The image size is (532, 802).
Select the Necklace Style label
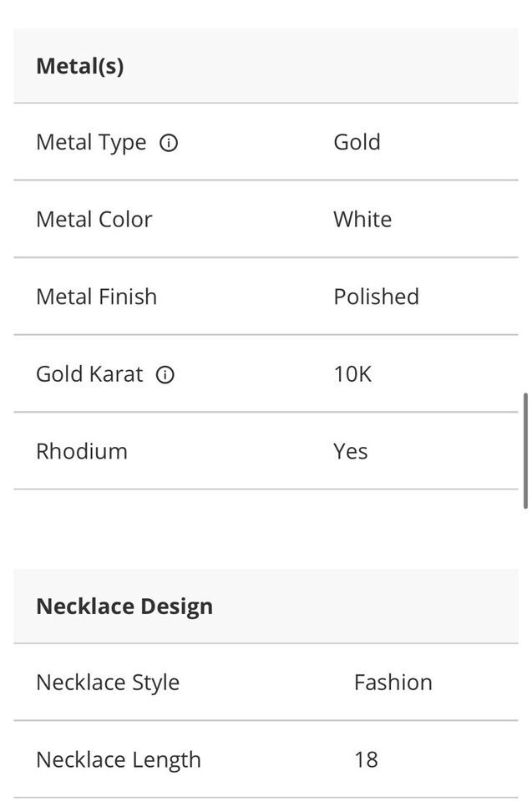108,682
